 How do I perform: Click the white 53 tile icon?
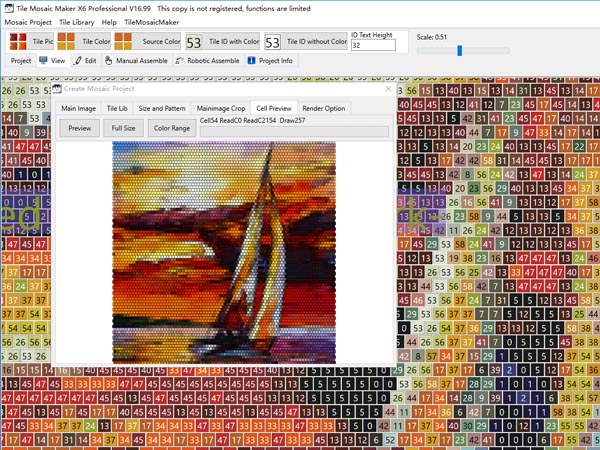pos(272,42)
